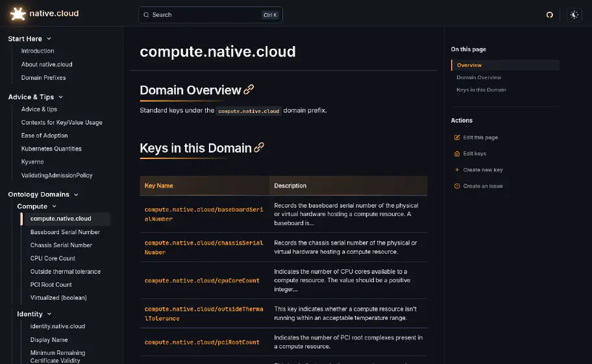Click the Create an issue icon
This screenshot has width=592, height=364.
(457, 186)
